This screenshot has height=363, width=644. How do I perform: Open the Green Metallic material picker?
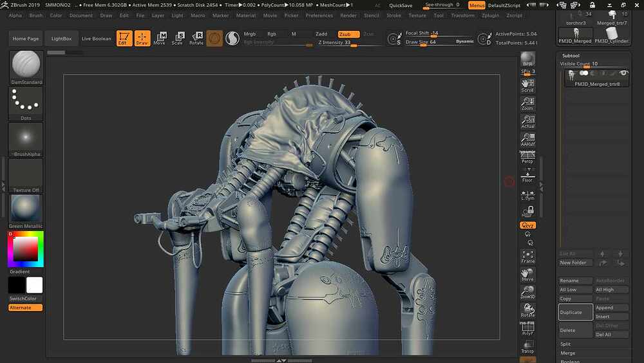pyautogui.click(x=26, y=212)
